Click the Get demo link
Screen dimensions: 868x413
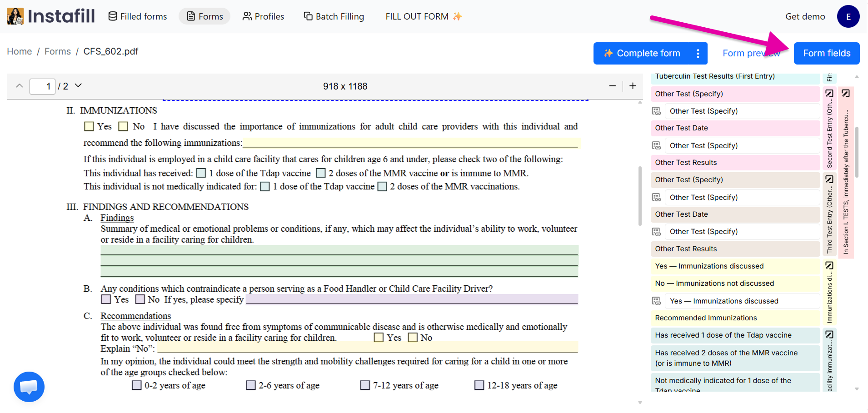pos(805,16)
